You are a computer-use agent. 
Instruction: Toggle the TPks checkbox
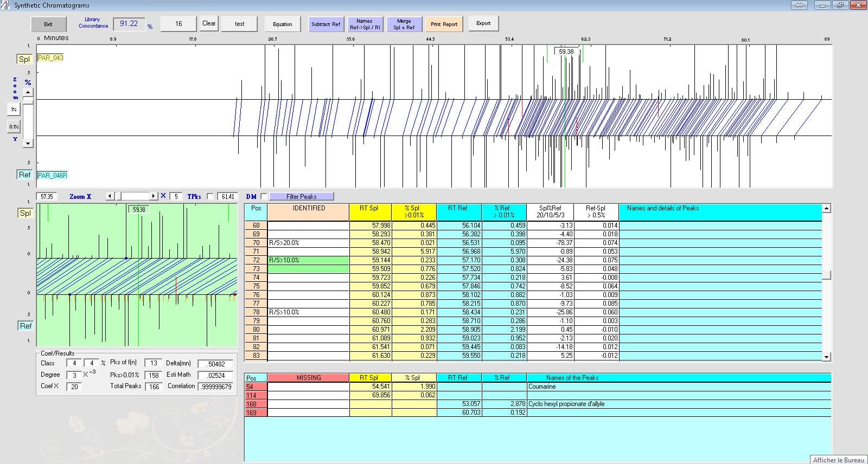210,197
